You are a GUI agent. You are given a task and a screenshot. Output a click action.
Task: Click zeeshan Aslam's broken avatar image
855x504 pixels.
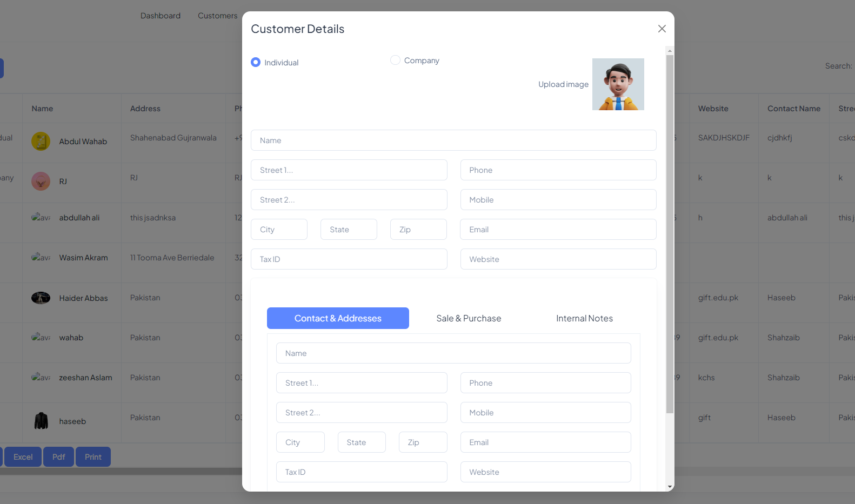click(x=41, y=378)
